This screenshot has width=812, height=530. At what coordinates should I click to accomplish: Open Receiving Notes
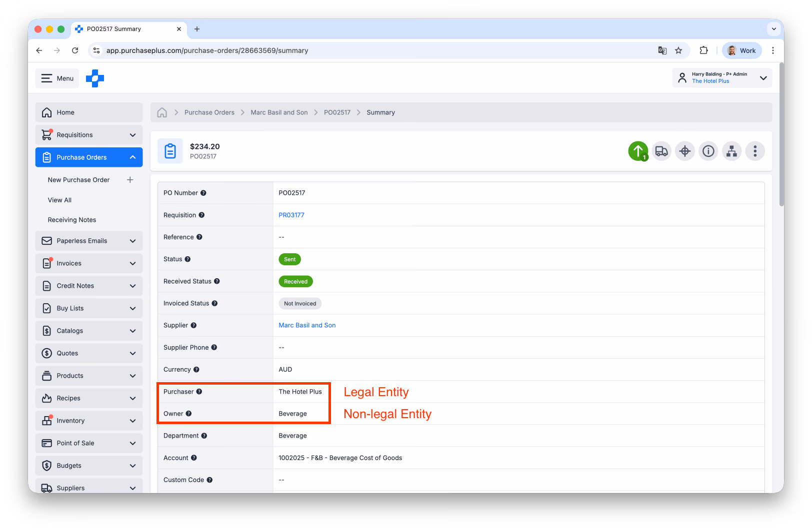[x=72, y=220]
